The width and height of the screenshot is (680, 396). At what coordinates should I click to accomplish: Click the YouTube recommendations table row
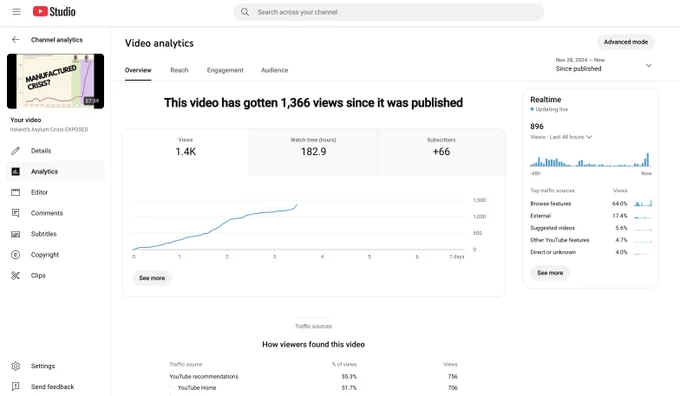pyautogui.click(x=313, y=376)
